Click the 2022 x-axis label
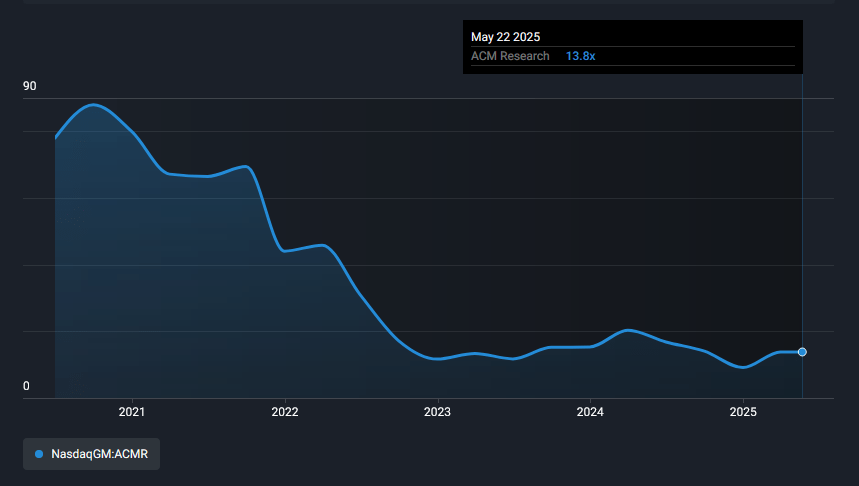The width and height of the screenshot is (859, 486). [x=285, y=412]
